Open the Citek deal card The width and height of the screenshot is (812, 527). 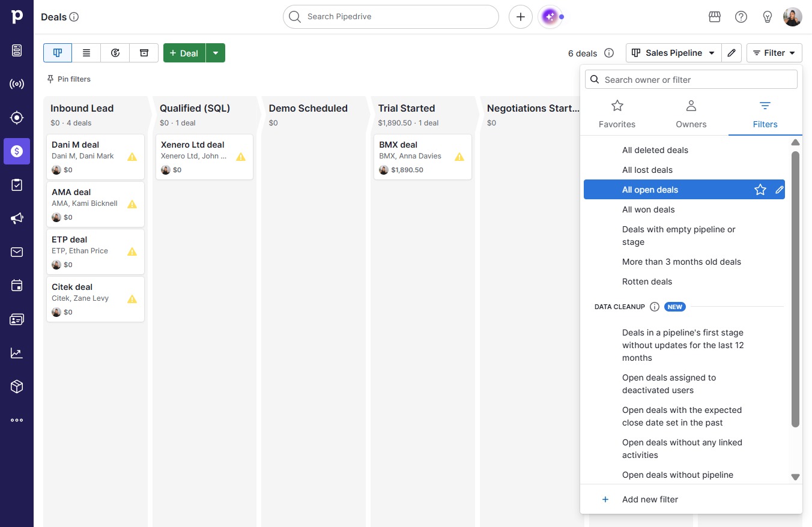95,299
